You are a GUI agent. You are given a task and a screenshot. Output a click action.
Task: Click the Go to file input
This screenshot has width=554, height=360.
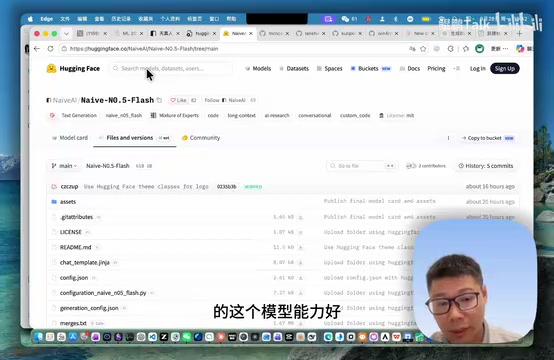pyautogui.click(x=362, y=166)
